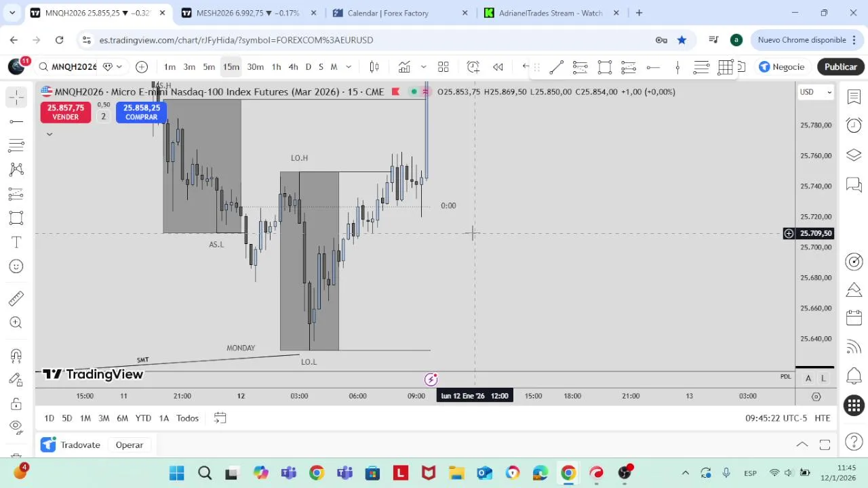This screenshot has height=488, width=868.
Task: Select the ruler measure tool
Action: tap(16, 298)
